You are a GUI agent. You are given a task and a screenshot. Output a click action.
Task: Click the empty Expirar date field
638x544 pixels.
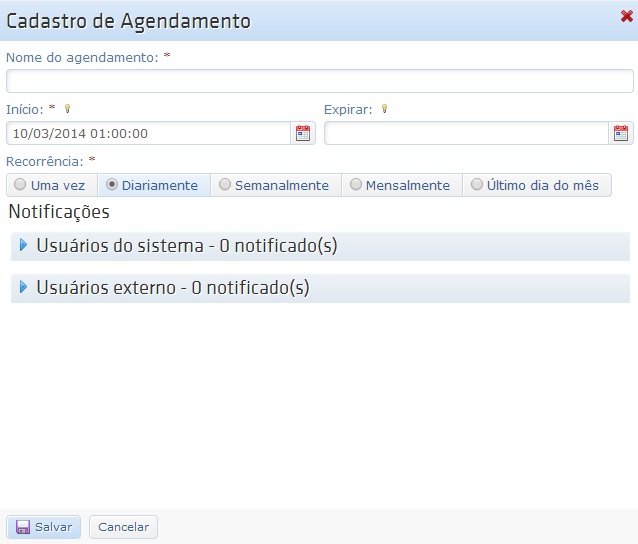pos(466,133)
